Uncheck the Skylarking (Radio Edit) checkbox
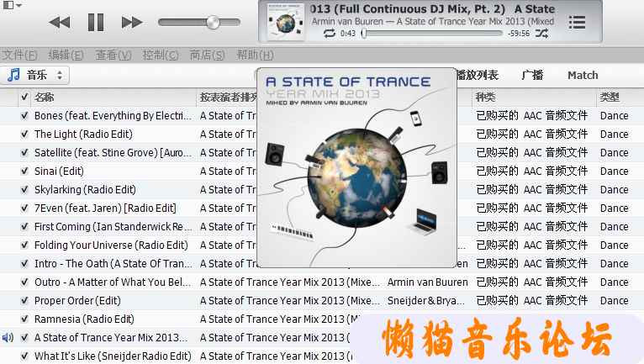 tap(24, 190)
